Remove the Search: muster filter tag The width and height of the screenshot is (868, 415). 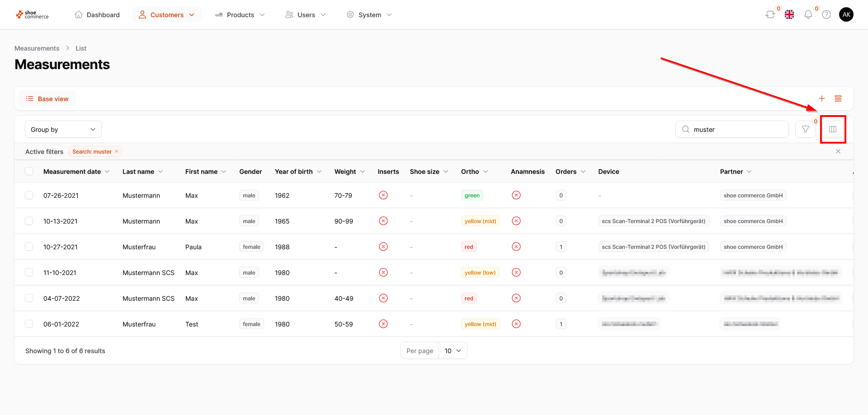pos(117,151)
